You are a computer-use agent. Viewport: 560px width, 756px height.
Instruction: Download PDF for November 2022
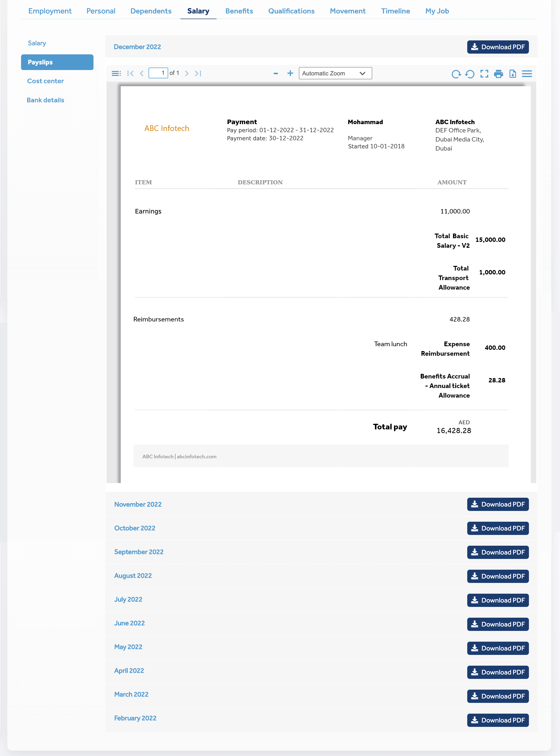coord(498,505)
